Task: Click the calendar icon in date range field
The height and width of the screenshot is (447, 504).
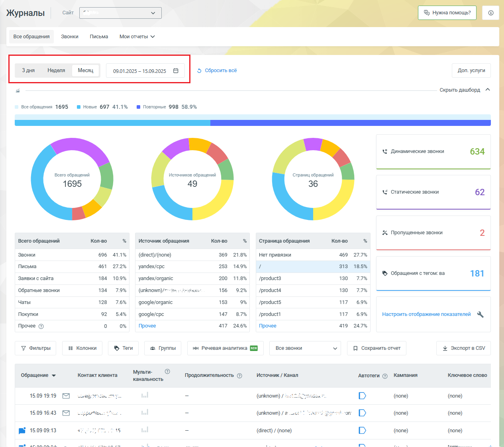Action: coord(176,71)
